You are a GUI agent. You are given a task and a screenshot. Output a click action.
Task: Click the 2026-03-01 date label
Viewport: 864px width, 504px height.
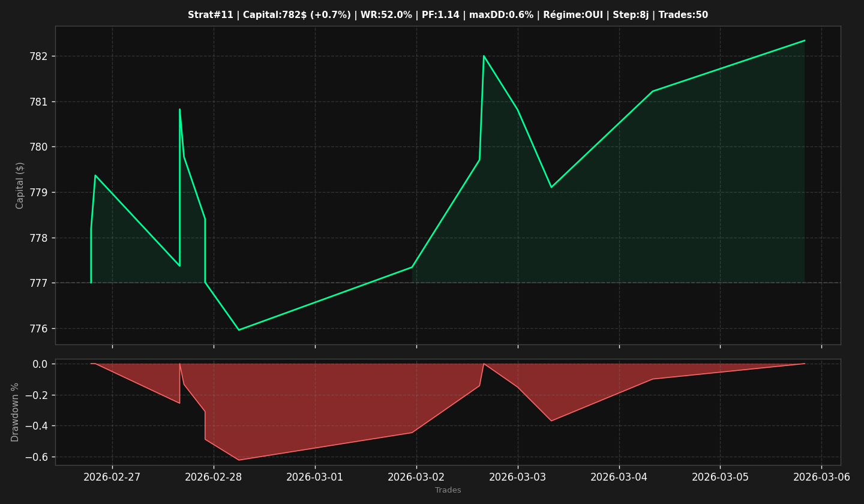(x=315, y=478)
